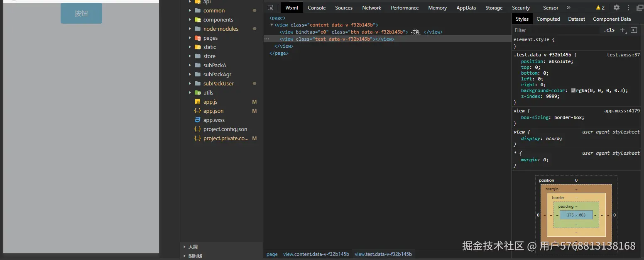
Task: Click the rgba background-color swatch
Action: (573, 90)
